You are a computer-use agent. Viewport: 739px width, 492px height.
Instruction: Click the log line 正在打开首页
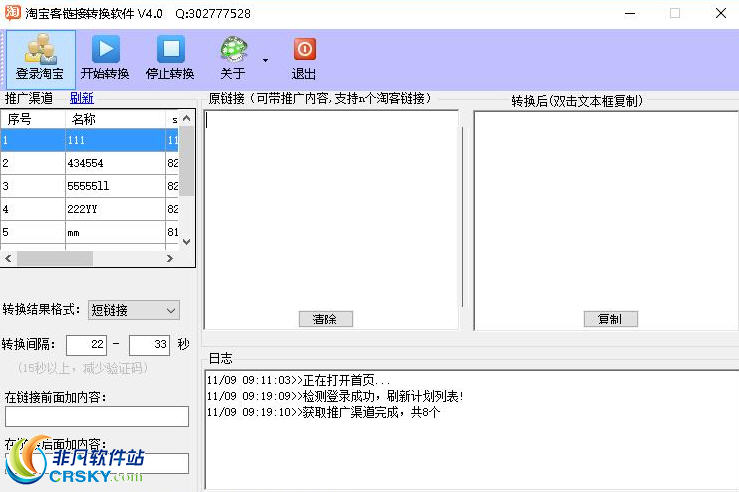coord(298,380)
